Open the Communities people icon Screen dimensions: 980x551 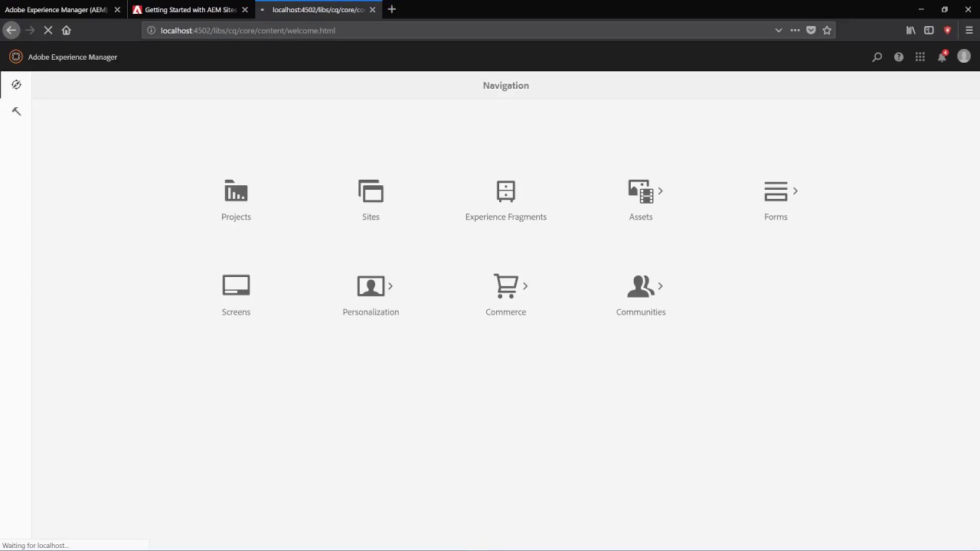(640, 286)
